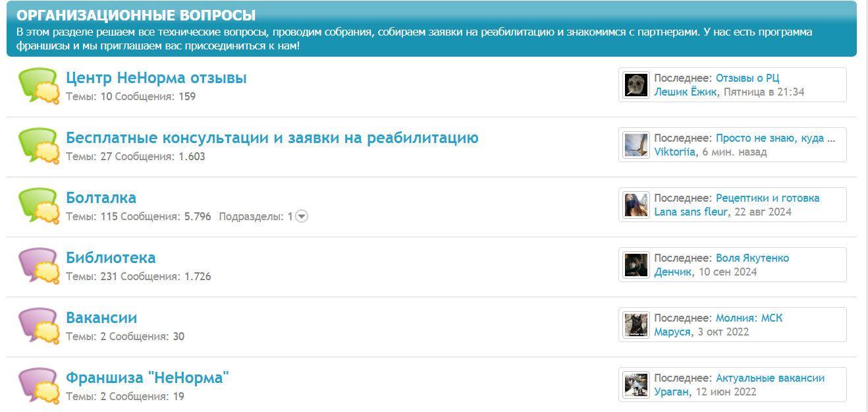Screen dimensions: 868x412
Task: Open user profile link Маруся
Action: [672, 332]
